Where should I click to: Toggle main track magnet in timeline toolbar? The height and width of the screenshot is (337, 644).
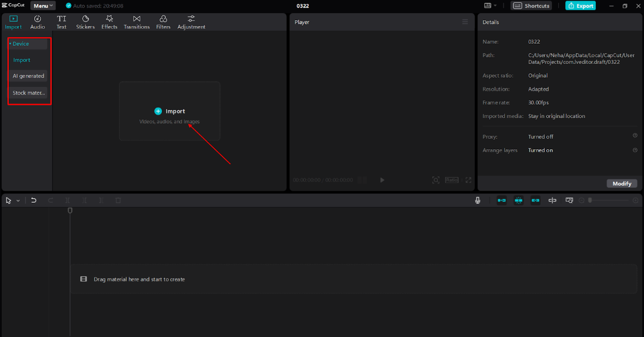(x=502, y=200)
